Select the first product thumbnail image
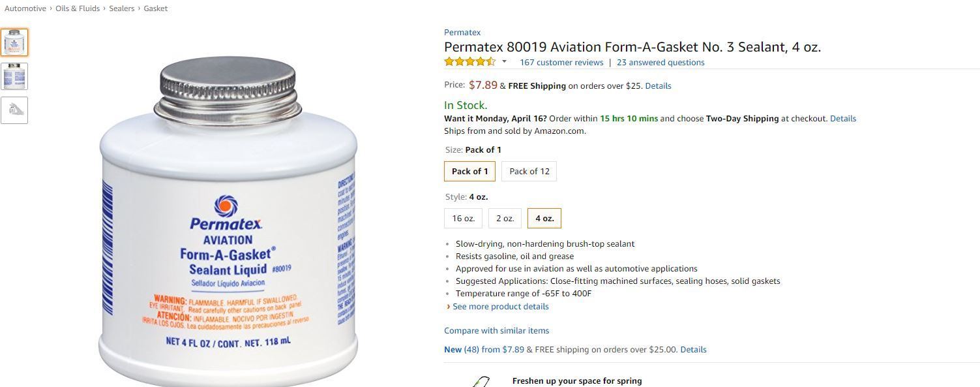The image size is (980, 387). click(14, 42)
